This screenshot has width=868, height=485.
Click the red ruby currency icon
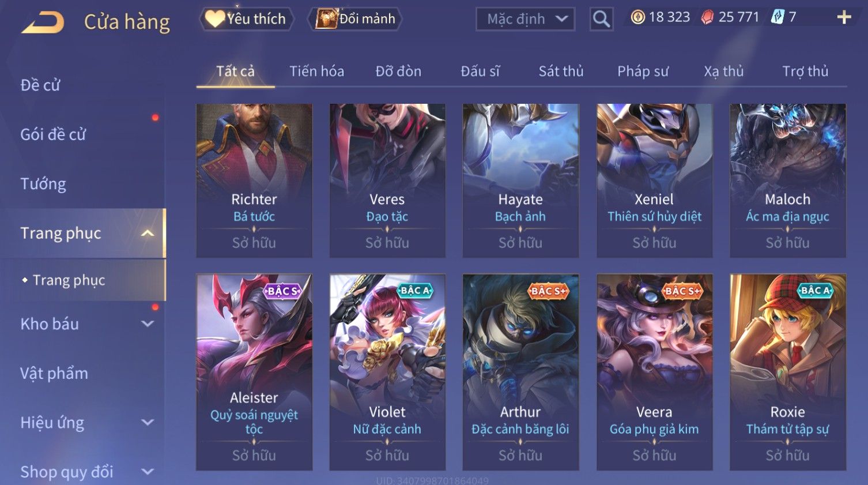[x=707, y=17]
